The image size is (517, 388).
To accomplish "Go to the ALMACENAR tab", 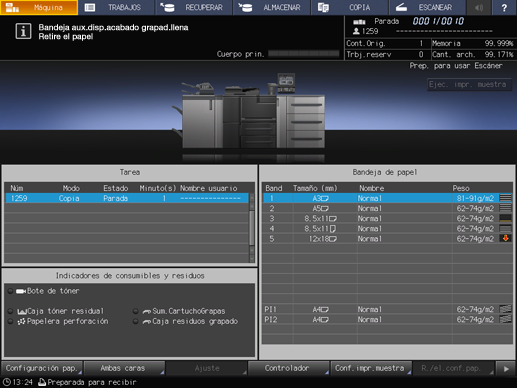I will (272, 7).
